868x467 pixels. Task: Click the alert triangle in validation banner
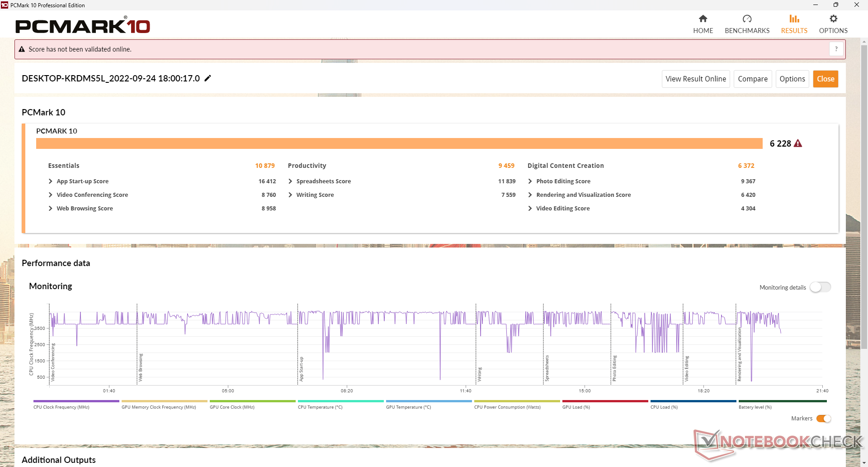tap(22, 49)
